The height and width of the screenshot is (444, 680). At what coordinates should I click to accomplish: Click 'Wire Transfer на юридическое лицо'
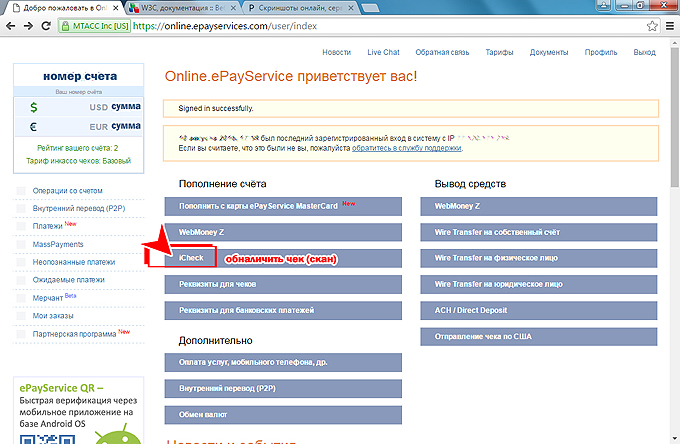[x=539, y=284]
